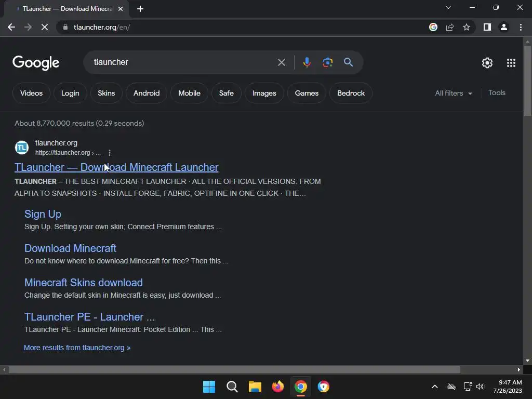Stop loading the page

(45, 27)
